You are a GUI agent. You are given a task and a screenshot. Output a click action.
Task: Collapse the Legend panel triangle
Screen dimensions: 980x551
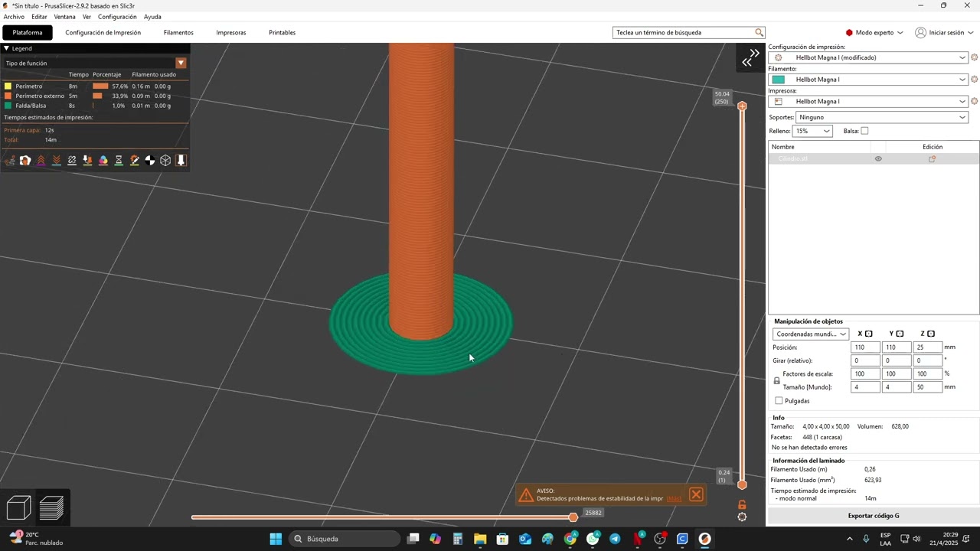click(x=6, y=48)
